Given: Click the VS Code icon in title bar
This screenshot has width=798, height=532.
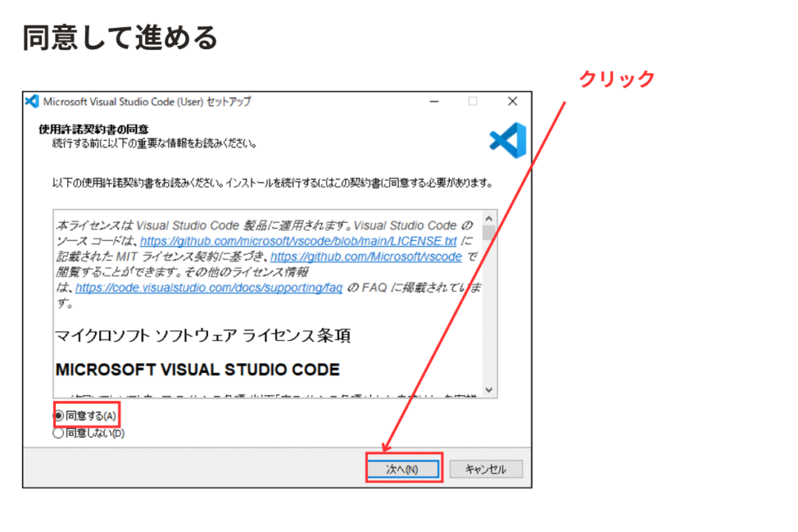Looking at the screenshot, I should point(33,102).
